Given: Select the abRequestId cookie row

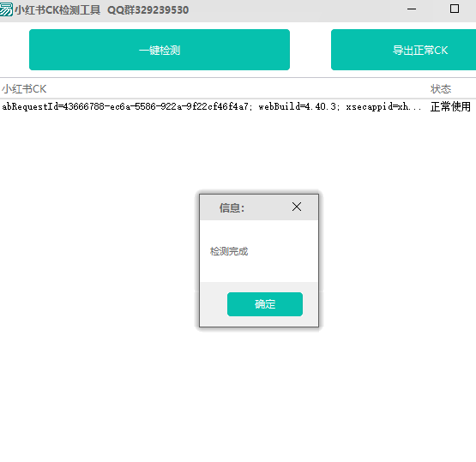Looking at the screenshot, I should pos(238,107).
